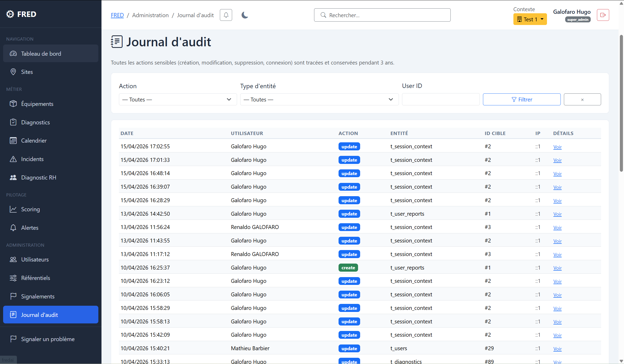
Task: Open Alertes from the sidebar
Action: click(x=30, y=228)
